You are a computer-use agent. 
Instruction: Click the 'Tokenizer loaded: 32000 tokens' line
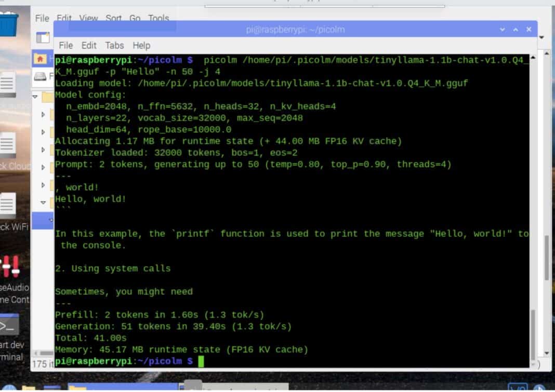click(176, 153)
